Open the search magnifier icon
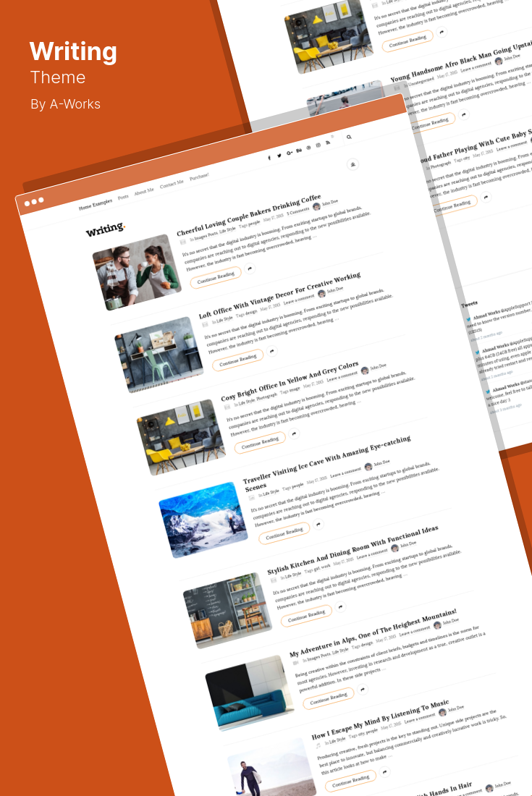 (x=349, y=137)
